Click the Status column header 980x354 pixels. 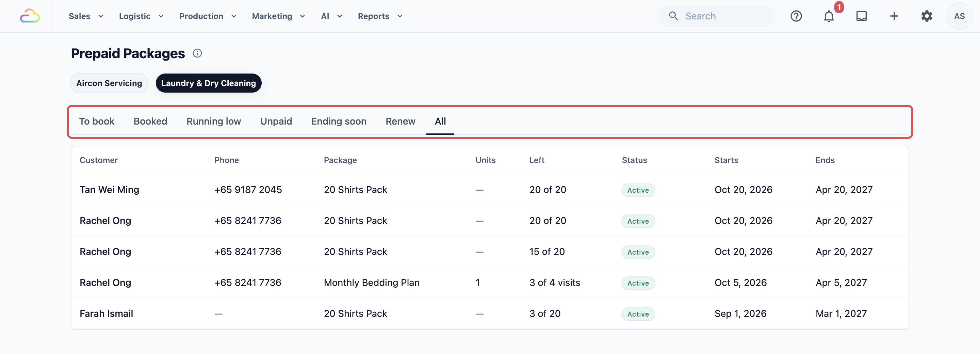click(x=634, y=160)
